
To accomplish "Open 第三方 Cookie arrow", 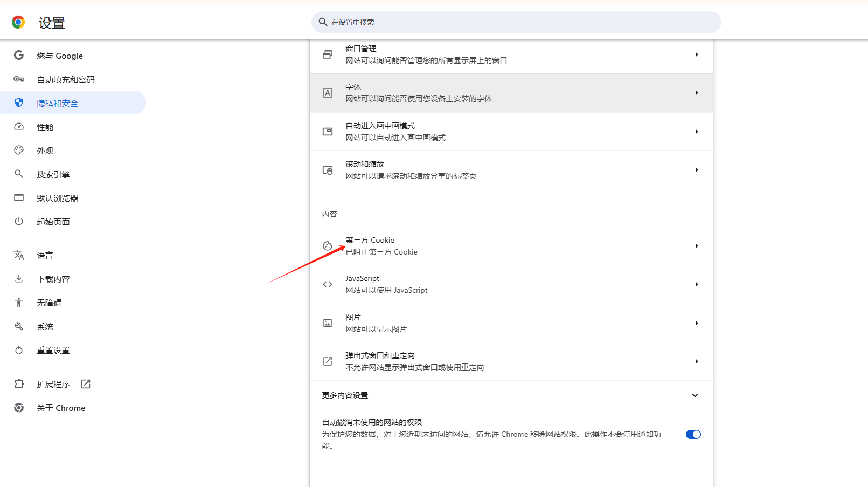I will click(x=697, y=246).
